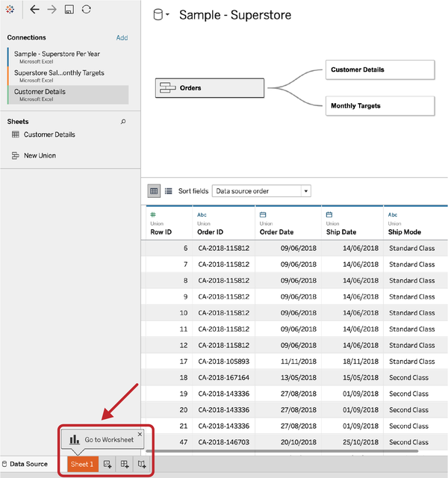Close the Go to Worksheet tooltip

140,433
